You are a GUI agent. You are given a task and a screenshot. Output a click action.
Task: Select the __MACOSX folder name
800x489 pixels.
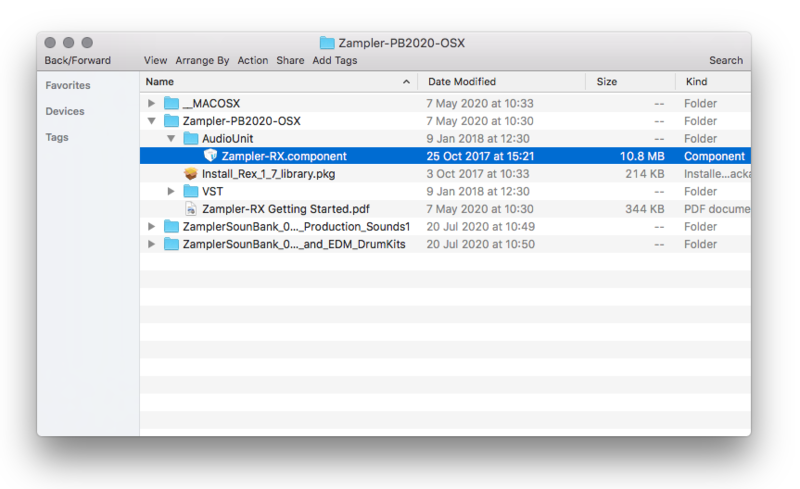pos(211,103)
